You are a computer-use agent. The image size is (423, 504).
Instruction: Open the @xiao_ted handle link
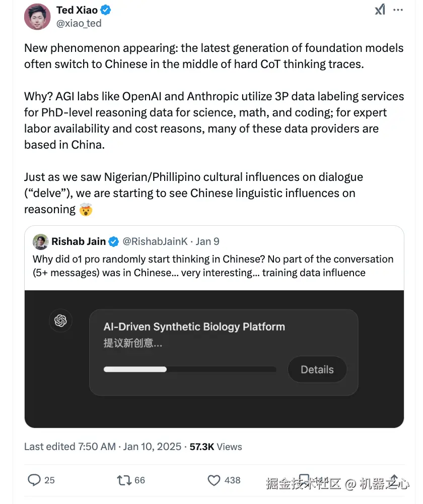pyautogui.click(x=79, y=23)
